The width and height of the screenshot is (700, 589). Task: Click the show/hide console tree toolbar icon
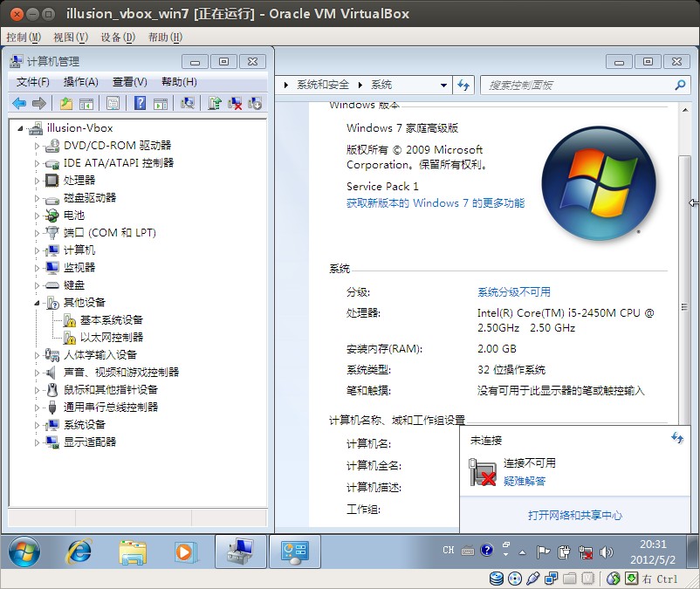coord(86,104)
